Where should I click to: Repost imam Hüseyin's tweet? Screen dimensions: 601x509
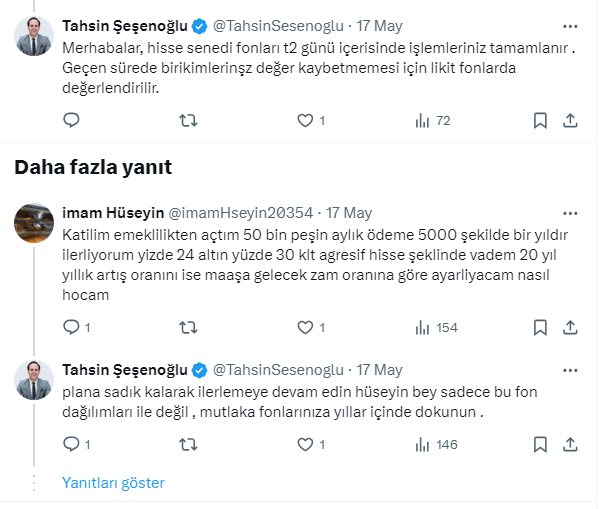(x=187, y=327)
